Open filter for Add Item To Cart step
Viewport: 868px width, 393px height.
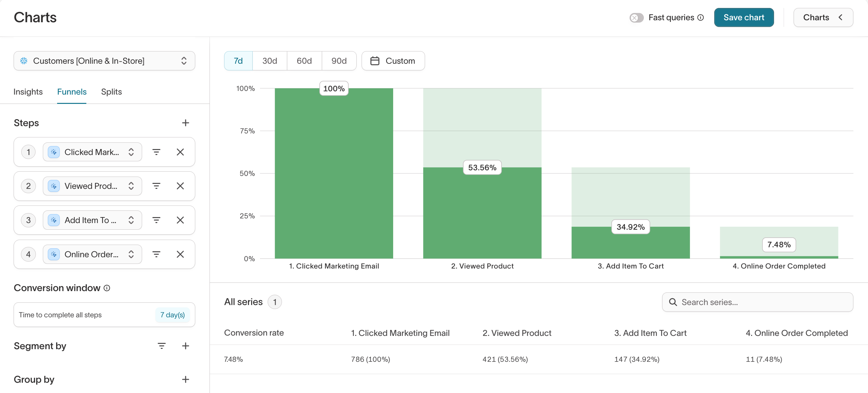pyautogui.click(x=156, y=220)
